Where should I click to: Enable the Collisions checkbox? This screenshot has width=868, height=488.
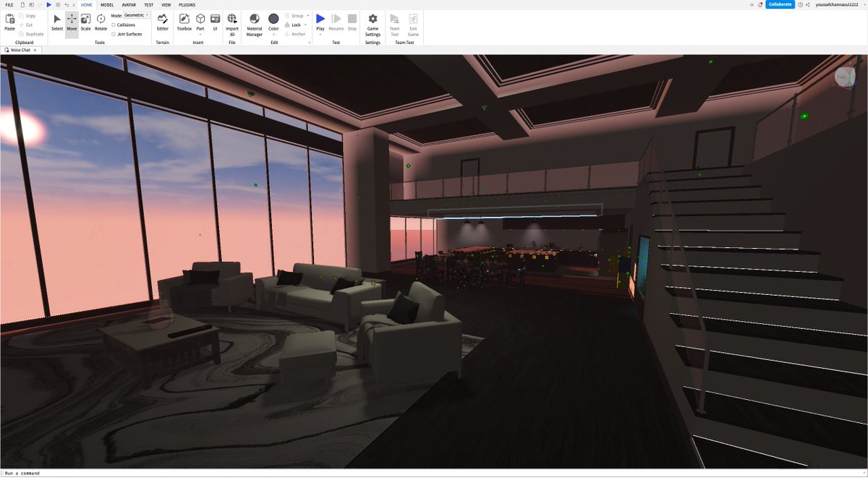click(x=114, y=25)
